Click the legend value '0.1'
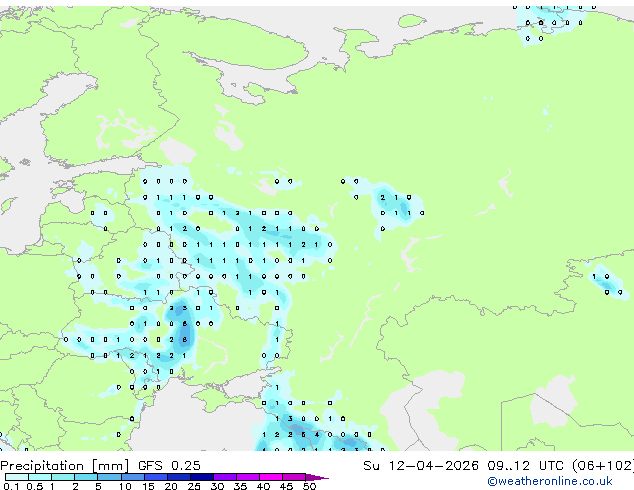634x490 pixels. [x=11, y=486]
